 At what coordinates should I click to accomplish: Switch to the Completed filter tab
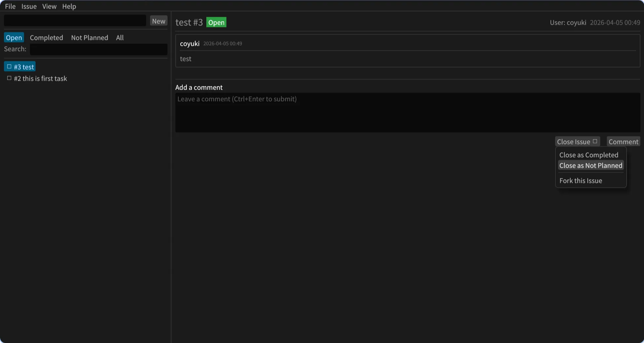[x=46, y=37]
